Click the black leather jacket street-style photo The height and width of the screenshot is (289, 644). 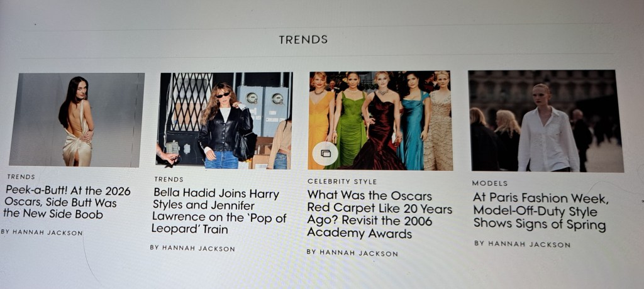tap(225, 121)
